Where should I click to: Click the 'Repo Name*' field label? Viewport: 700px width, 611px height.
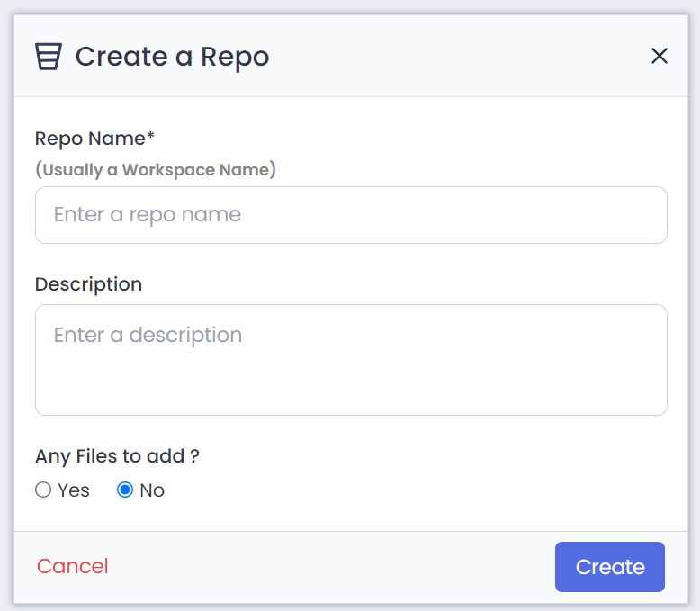90,139
